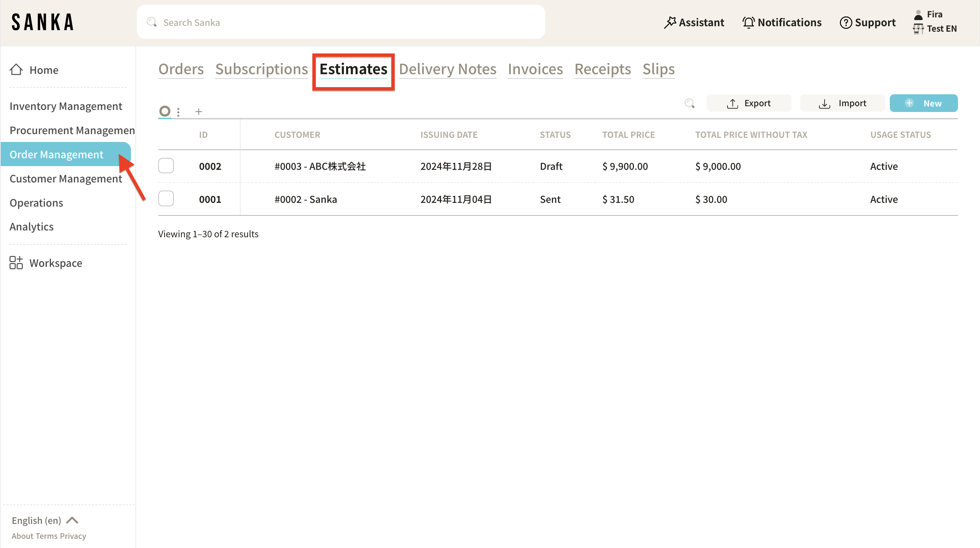Click the Support question mark icon
This screenshot has width=980, height=548.
845,22
